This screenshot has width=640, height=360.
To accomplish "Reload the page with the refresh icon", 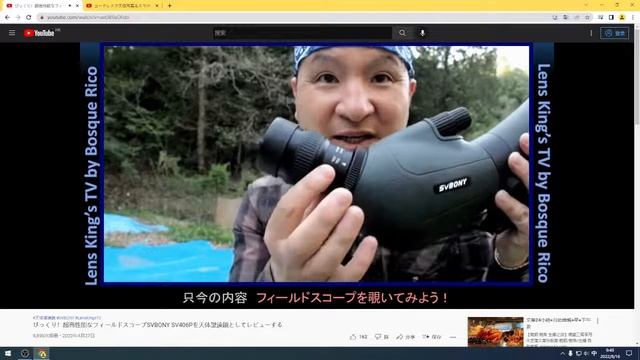I will coord(29,17).
